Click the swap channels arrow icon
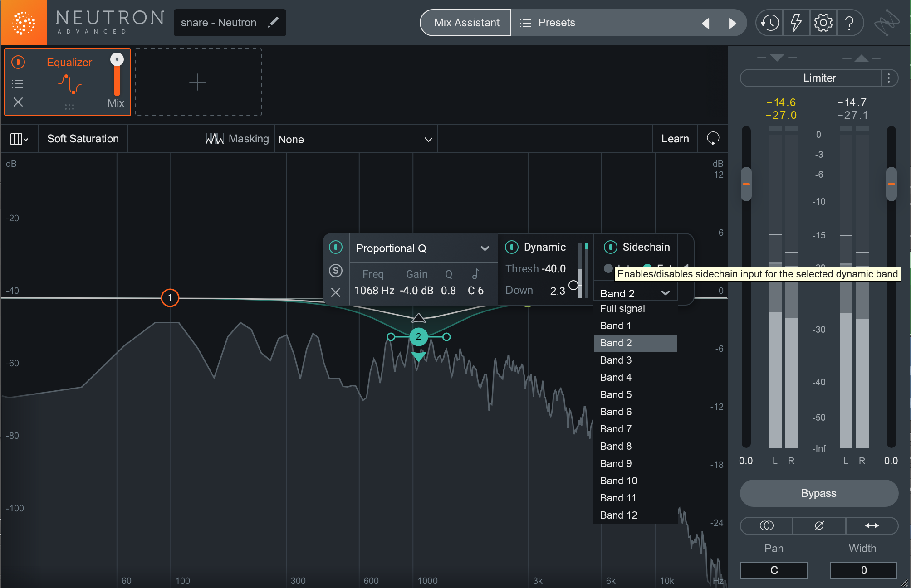The height and width of the screenshot is (588, 911). (x=872, y=525)
